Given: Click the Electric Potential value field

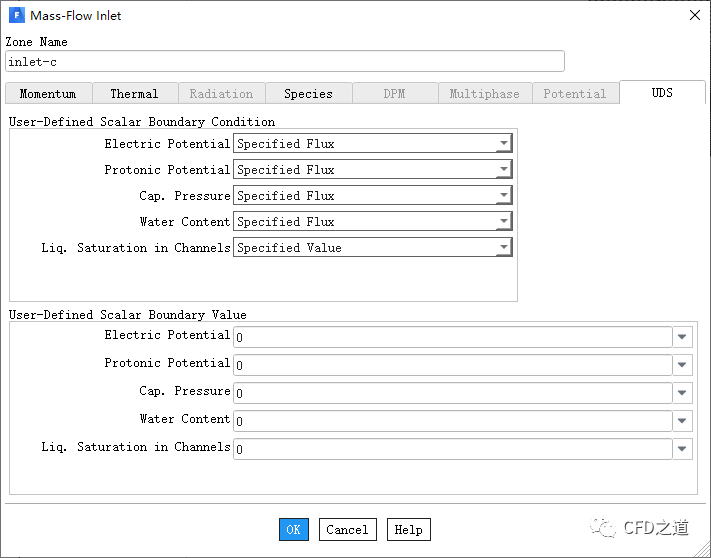Looking at the screenshot, I should pyautogui.click(x=452, y=337).
